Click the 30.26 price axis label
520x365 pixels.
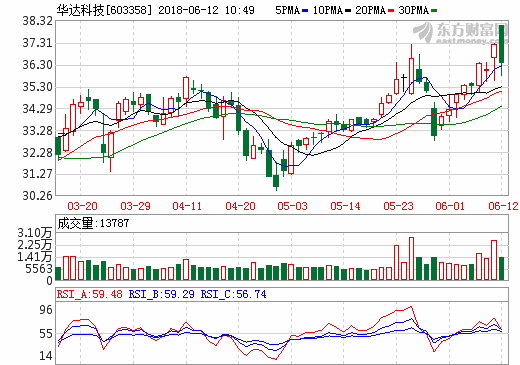pos(37,196)
